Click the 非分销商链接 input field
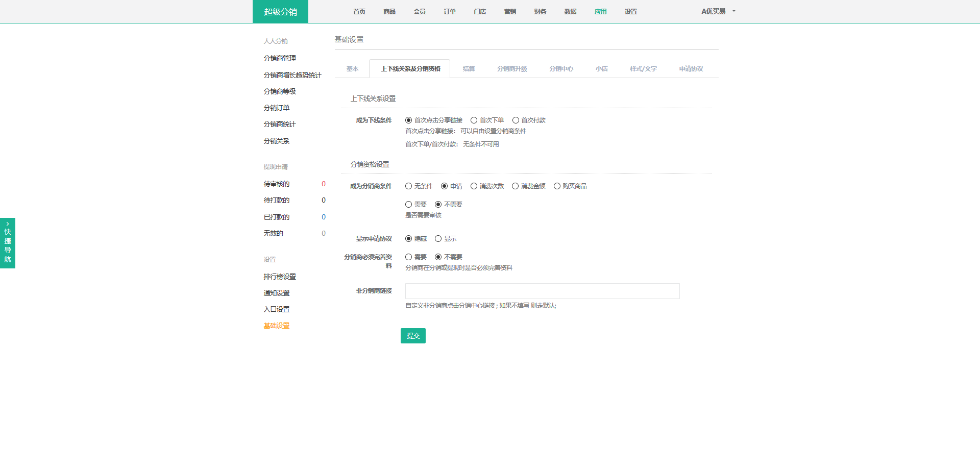The image size is (980, 472). [542, 291]
